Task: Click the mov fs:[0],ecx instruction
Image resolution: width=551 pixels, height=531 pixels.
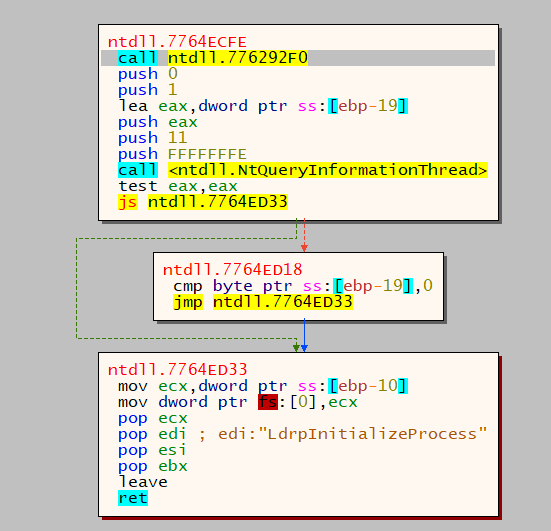Action: click(238, 402)
